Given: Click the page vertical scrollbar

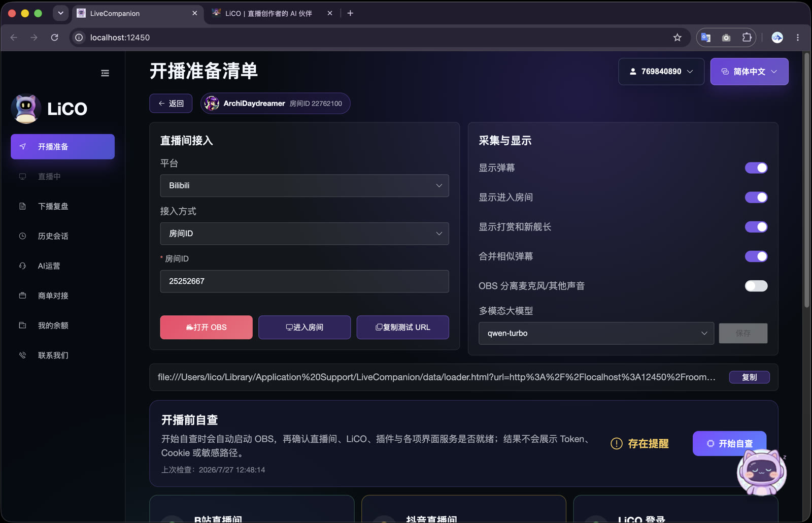Looking at the screenshot, I should pos(807,180).
